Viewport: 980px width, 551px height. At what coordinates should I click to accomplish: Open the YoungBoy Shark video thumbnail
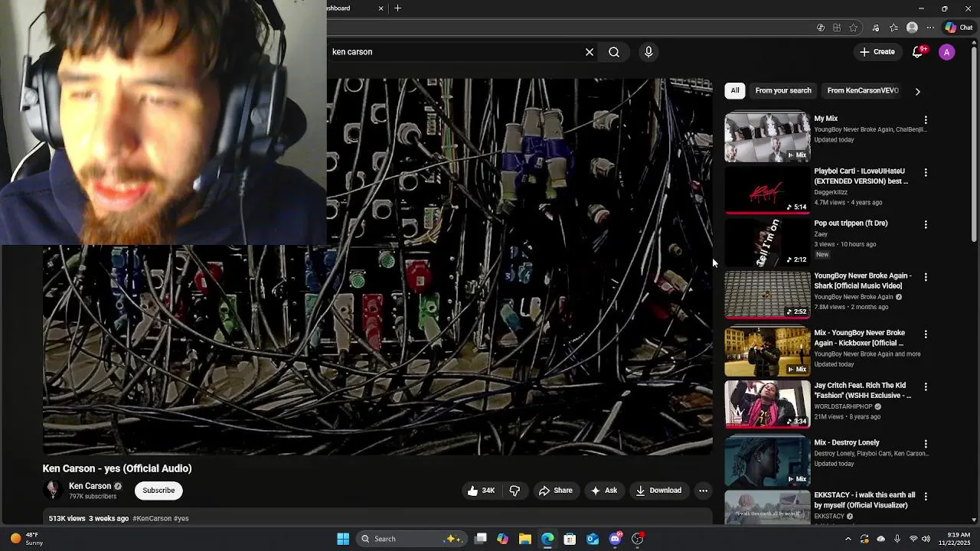(x=767, y=295)
